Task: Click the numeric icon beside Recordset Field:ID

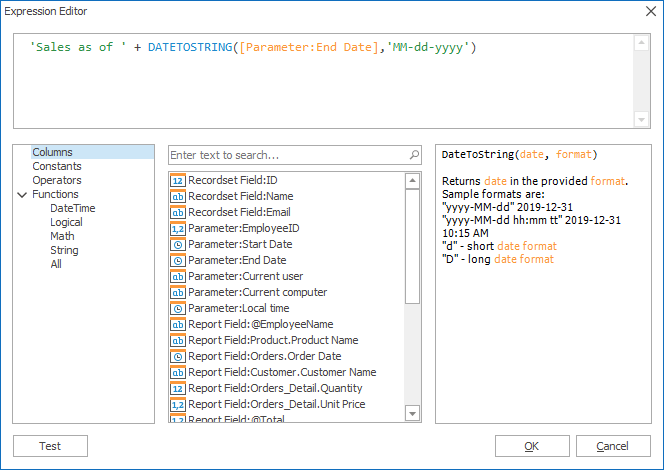Action: click(x=178, y=180)
